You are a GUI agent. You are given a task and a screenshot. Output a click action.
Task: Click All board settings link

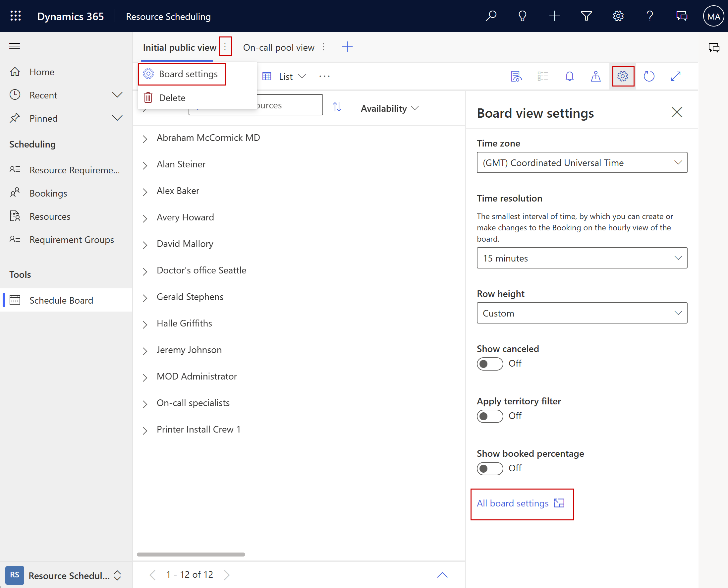520,503
